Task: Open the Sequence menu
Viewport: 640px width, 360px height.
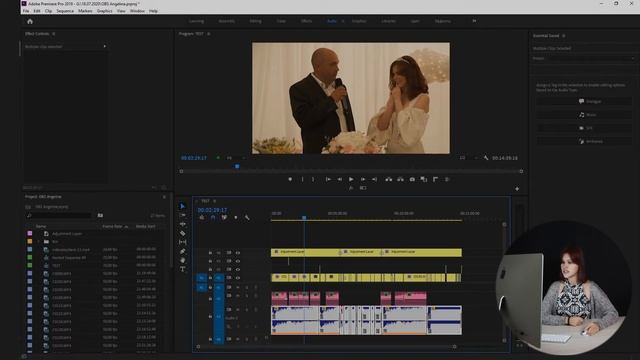Action: 65,11
